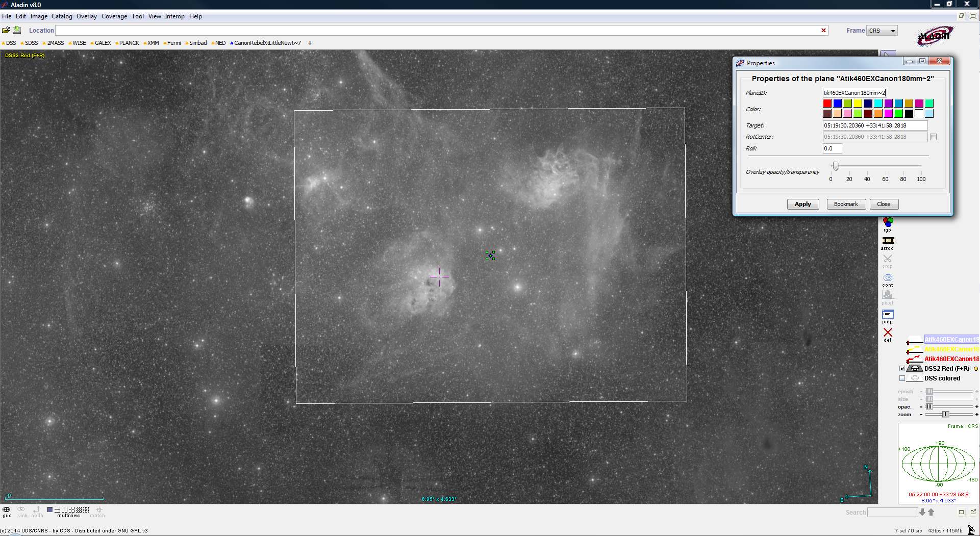Open the Overlay menu
This screenshot has height=536, width=980.
[87, 16]
